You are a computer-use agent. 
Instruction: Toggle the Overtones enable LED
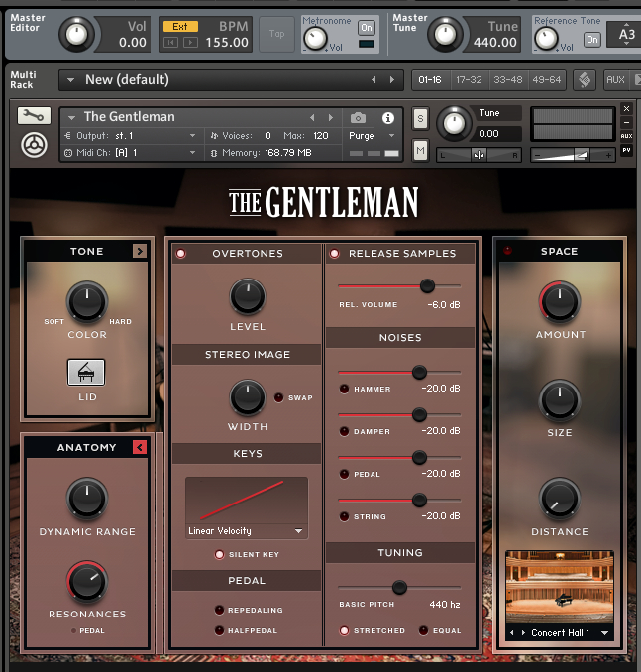pos(181,254)
